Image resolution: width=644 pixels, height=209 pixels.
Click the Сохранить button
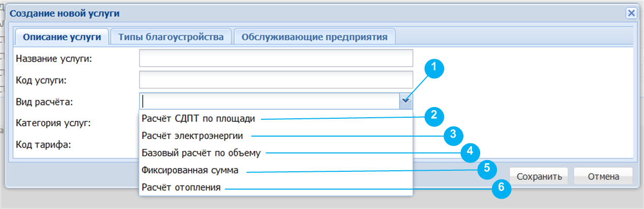(x=539, y=177)
